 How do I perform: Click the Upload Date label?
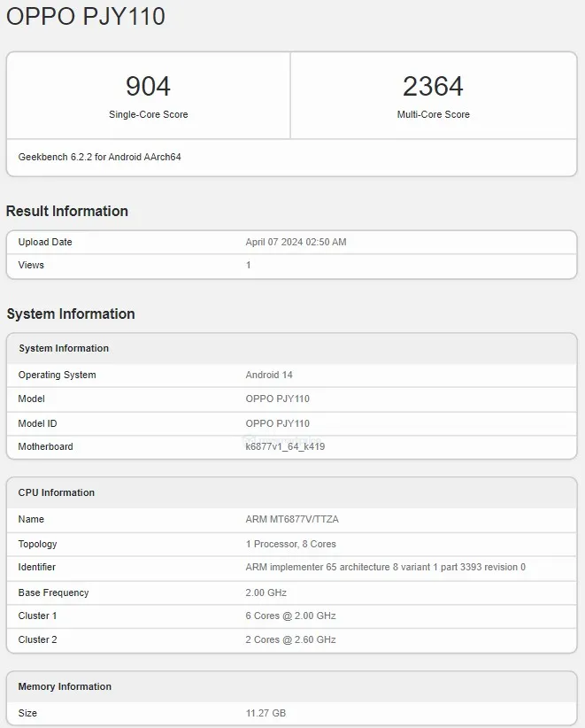coord(45,242)
